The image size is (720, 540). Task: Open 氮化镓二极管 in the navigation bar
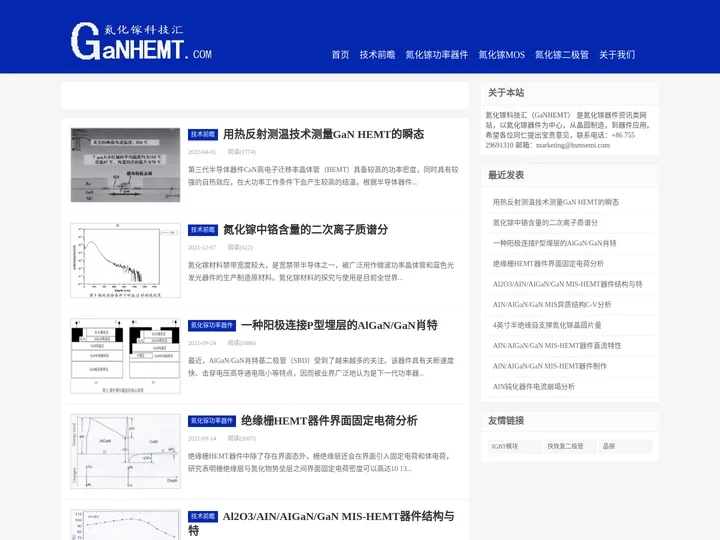562,55
